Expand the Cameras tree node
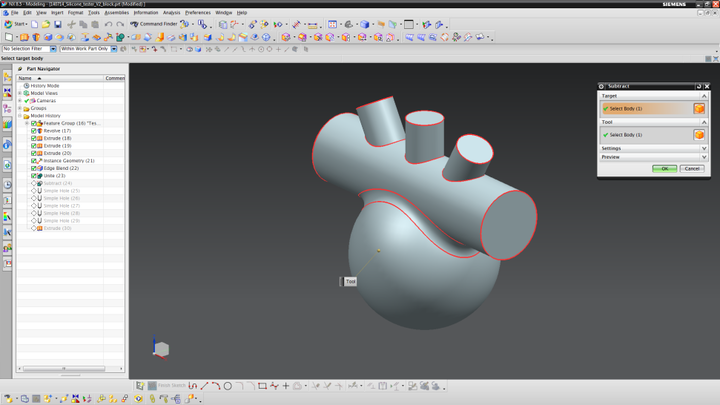The height and width of the screenshot is (405, 720). [20, 101]
